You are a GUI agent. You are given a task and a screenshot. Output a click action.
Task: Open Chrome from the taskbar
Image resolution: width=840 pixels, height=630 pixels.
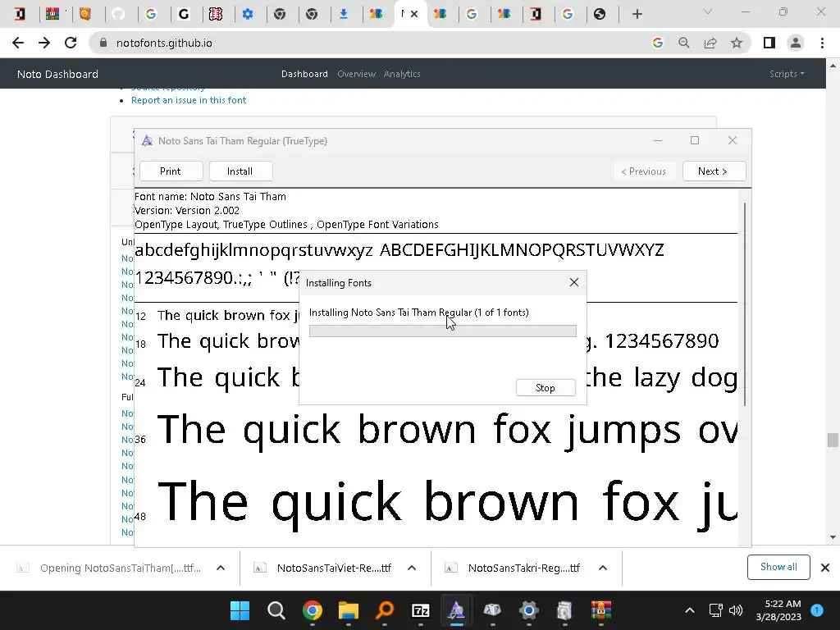313,610
